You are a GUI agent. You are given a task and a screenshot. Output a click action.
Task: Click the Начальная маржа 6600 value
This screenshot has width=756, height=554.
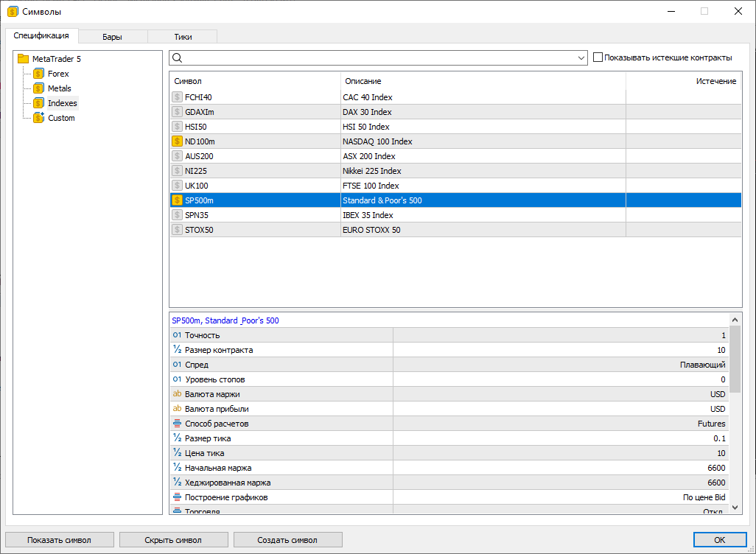pos(716,468)
